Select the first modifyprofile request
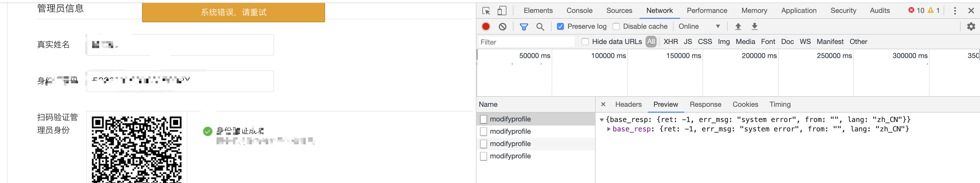The width and height of the screenshot is (980, 183). click(x=536, y=119)
